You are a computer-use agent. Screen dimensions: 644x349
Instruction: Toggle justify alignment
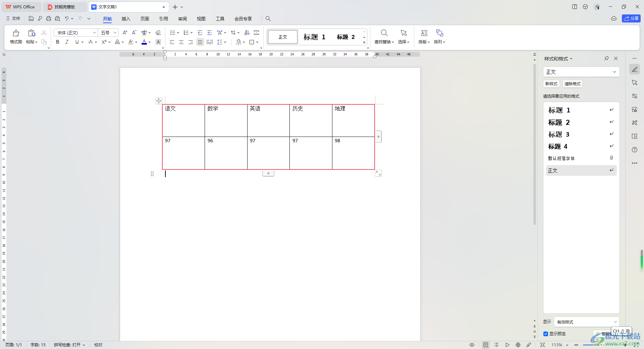(x=200, y=42)
